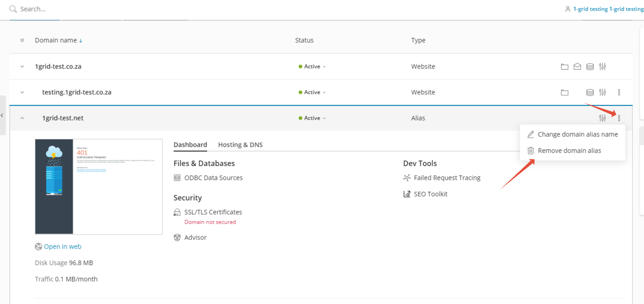
Task: Click Website type for 1grid-test.co.za
Action: point(423,66)
